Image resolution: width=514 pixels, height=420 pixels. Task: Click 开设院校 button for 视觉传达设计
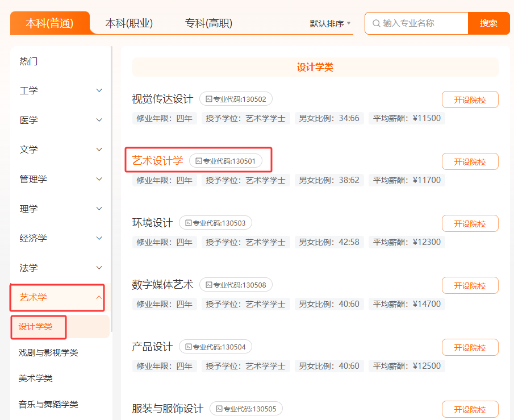click(x=470, y=99)
